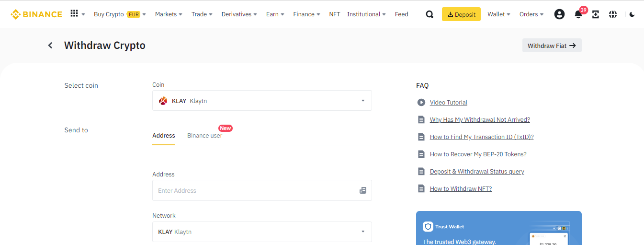Open the Network selector dropdown
Viewport: 644px width, 245px height.
pyautogui.click(x=262, y=232)
